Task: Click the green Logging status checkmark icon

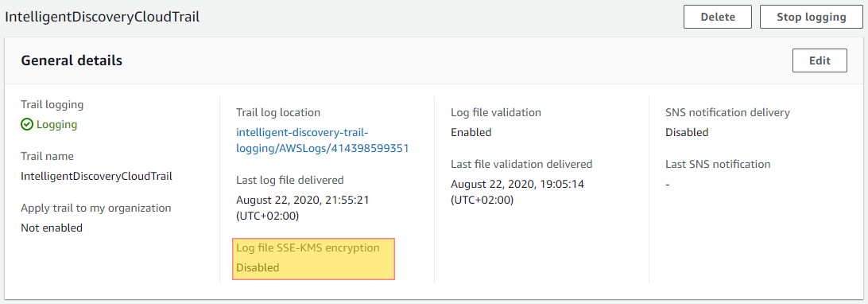Action: coord(27,125)
